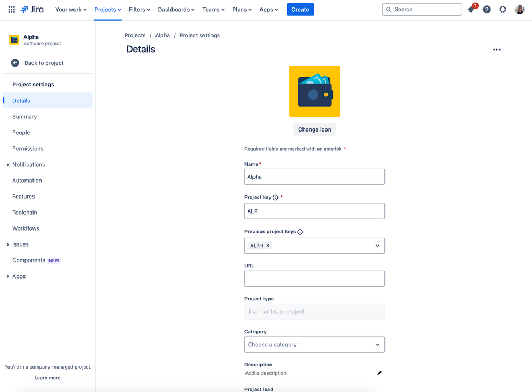The width and height of the screenshot is (532, 392).
Task: Open the Filters dropdown menu
Action: (139, 10)
